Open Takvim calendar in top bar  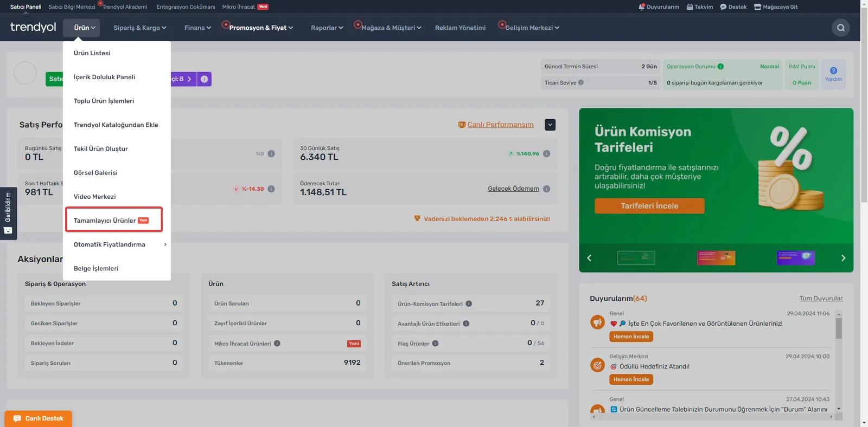[700, 7]
